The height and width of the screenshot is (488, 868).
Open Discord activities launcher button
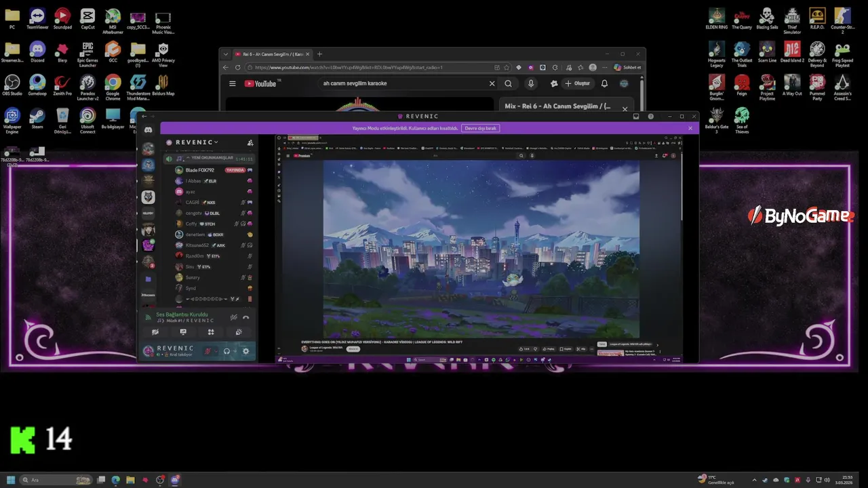coord(211,332)
